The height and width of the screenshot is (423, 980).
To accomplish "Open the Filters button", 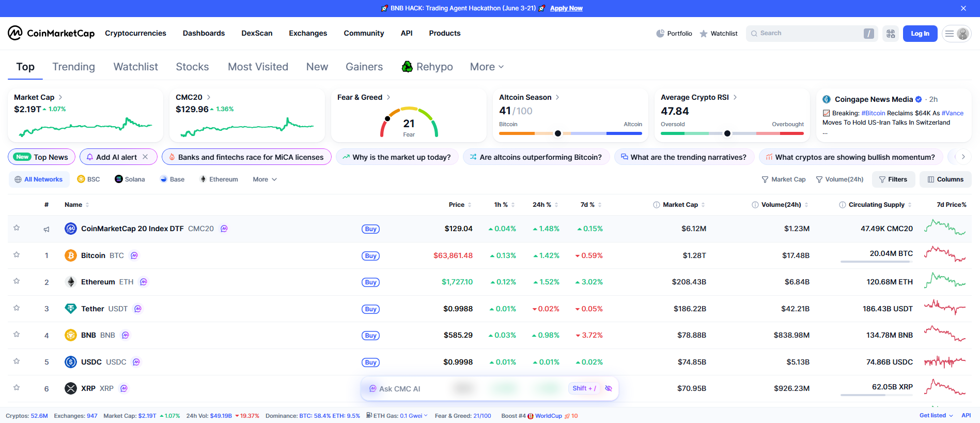I will [x=894, y=179].
